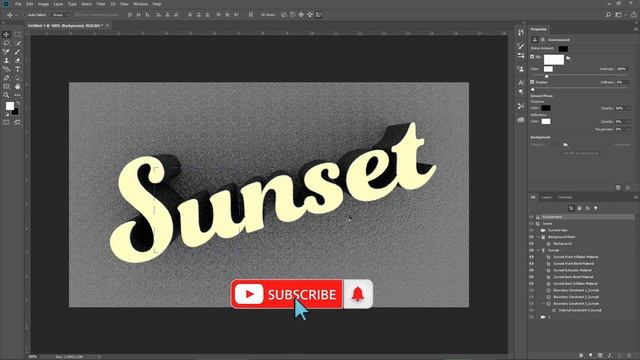Select the Move tool
This screenshot has height=360, width=640.
tap(6, 34)
